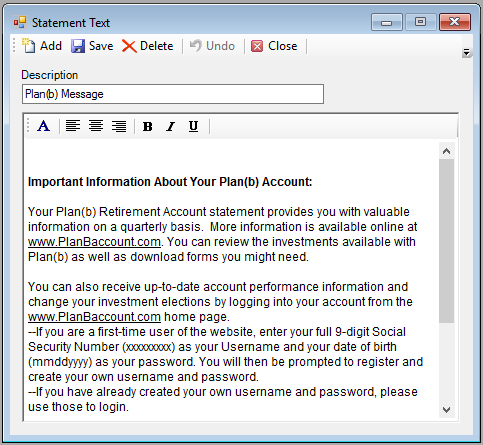The width and height of the screenshot is (483, 445).
Task: Click into the Description input field
Action: [x=173, y=94]
